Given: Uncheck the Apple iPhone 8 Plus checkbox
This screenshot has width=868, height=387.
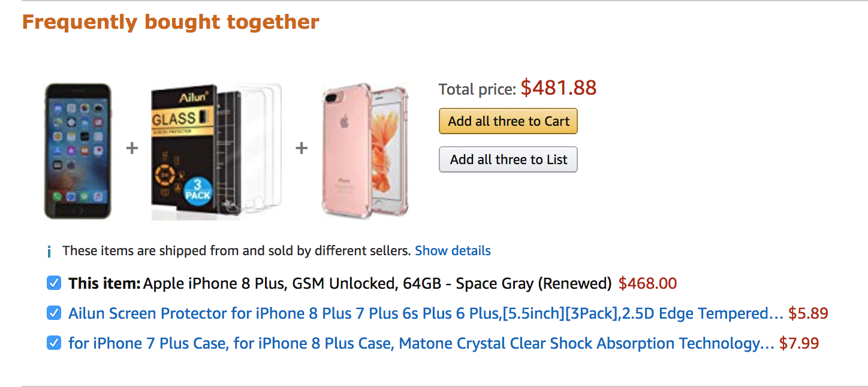Looking at the screenshot, I should [54, 283].
